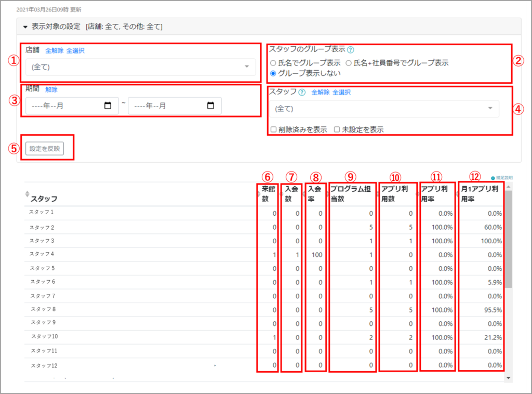The height and width of the screenshot is (394, 532).
Task: Open the スタッフ selection dropdown
Action: [x=384, y=109]
